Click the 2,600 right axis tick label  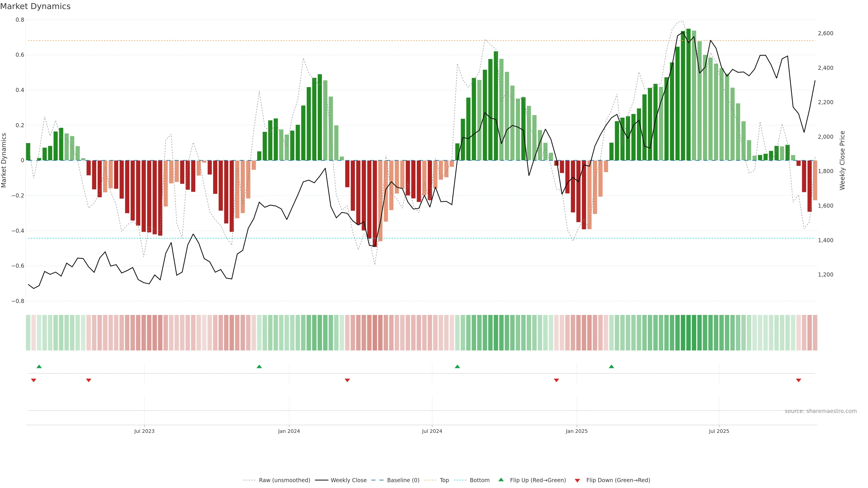(826, 33)
